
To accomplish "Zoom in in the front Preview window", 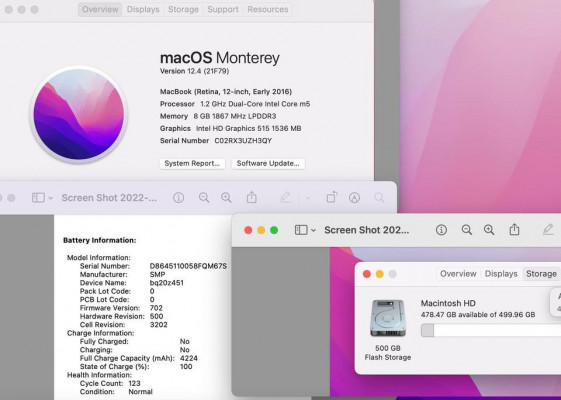I will [489, 230].
